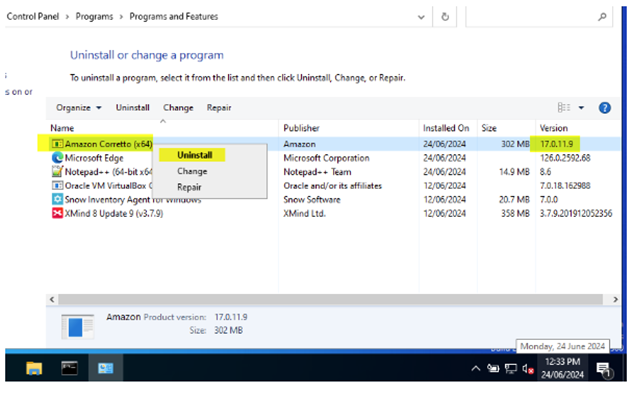632x393 pixels.
Task: Expand the view options dropdown arrow
Action: pos(581,108)
